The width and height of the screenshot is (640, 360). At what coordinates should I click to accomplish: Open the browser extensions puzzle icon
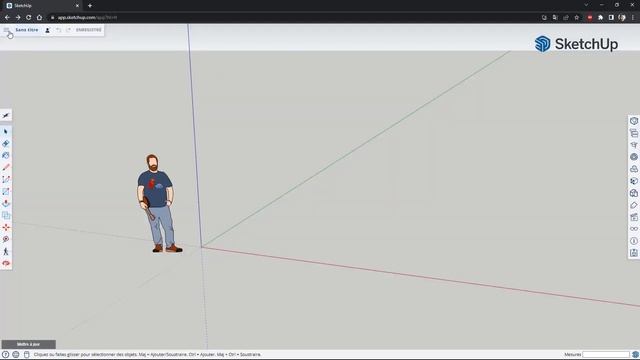click(600, 18)
